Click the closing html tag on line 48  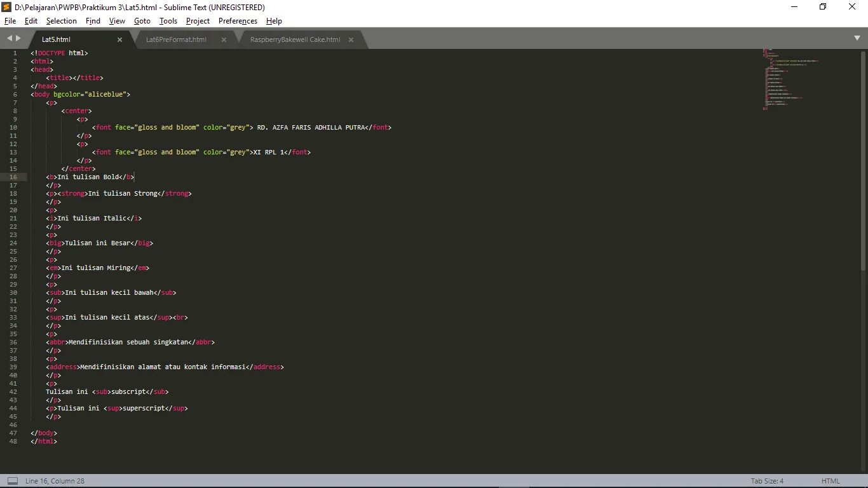[44, 441]
